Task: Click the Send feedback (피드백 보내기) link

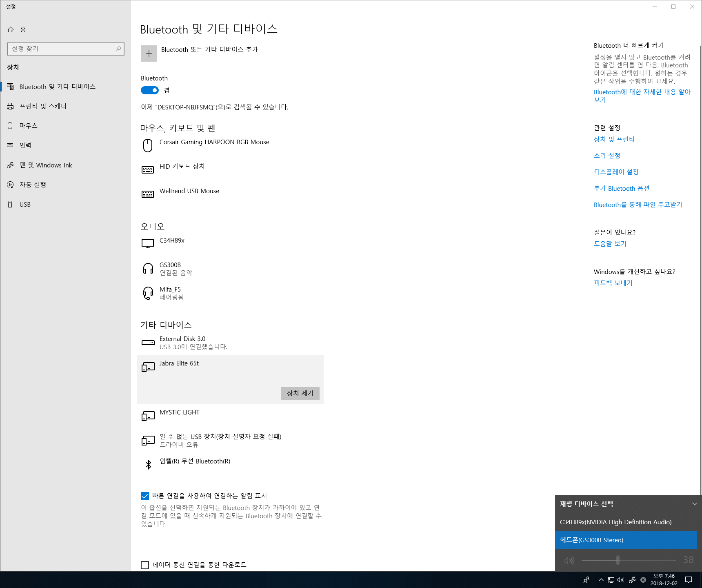Action: [613, 283]
